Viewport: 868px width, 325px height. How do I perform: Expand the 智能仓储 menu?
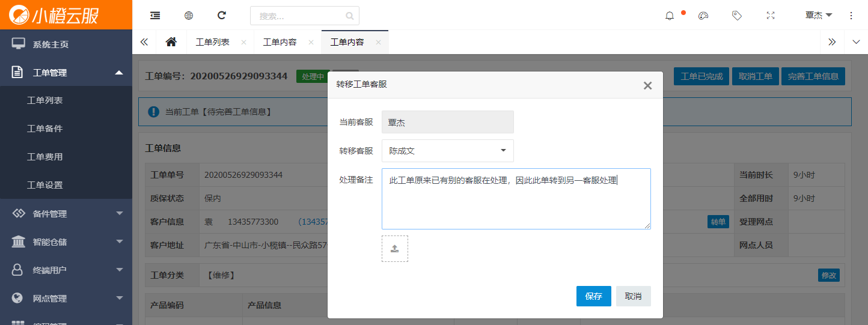point(119,241)
